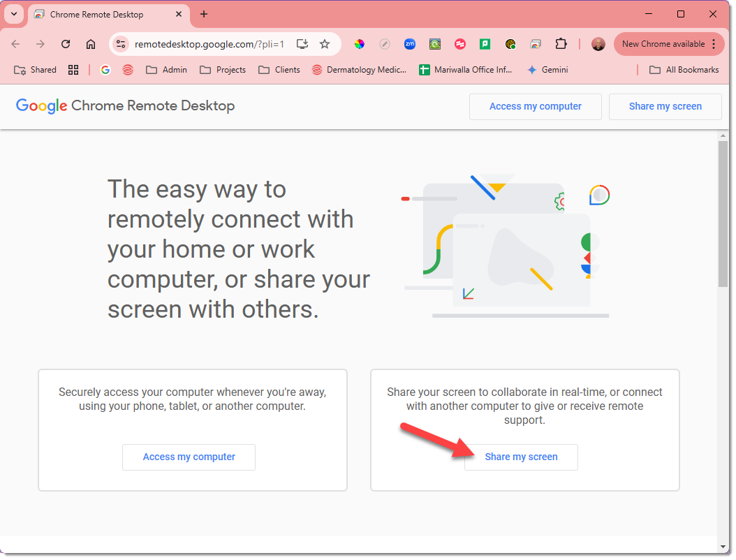This screenshot has width=736, height=560.
Task: Expand the Shared bookmarks folder
Action: (35, 70)
